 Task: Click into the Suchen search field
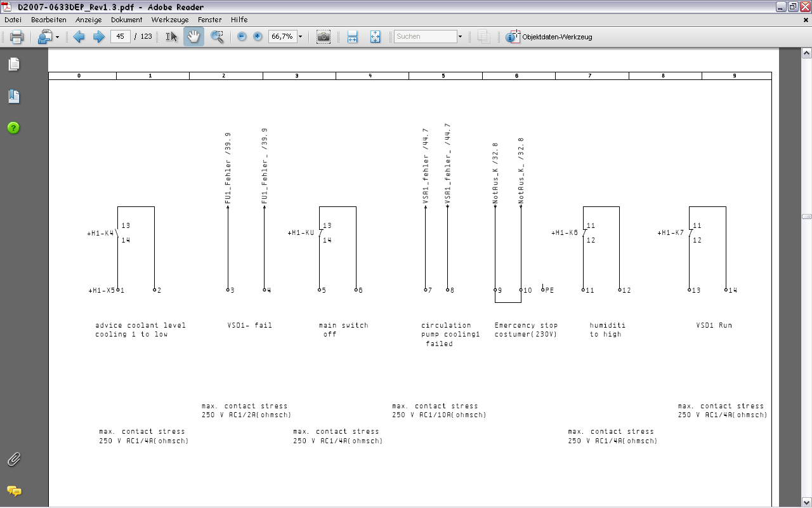425,37
